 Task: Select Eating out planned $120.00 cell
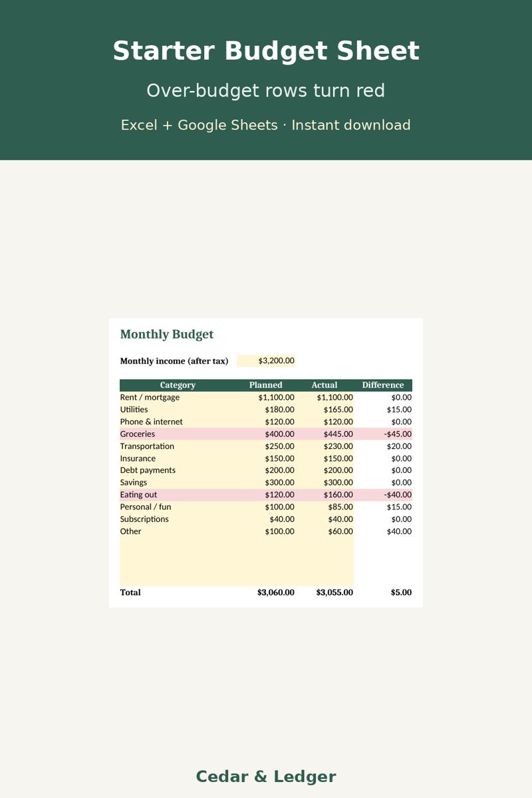pos(266,495)
